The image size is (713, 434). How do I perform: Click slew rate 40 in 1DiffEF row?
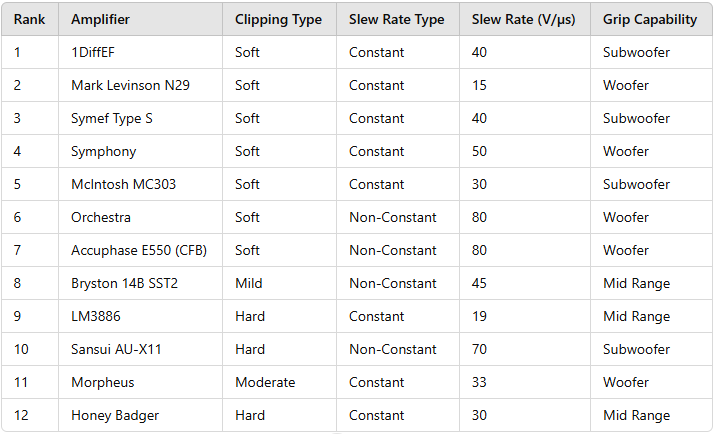pos(479,52)
